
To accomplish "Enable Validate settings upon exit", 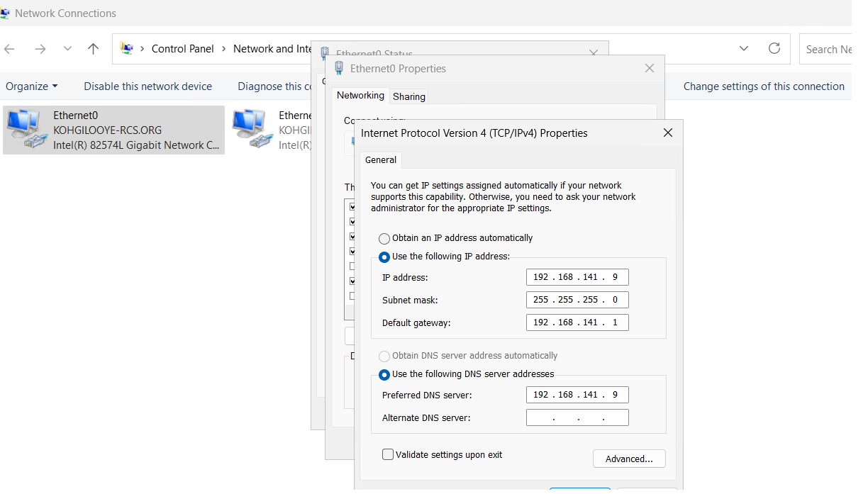I will coord(388,455).
